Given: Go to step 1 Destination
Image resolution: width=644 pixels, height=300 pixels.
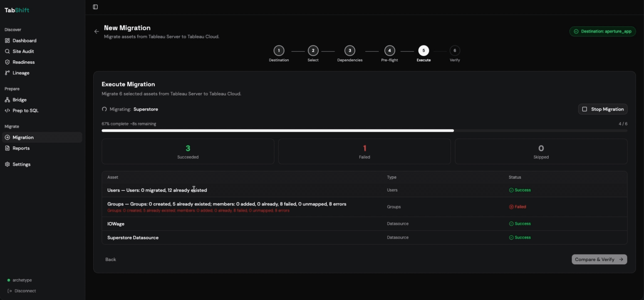Looking at the screenshot, I should [x=279, y=51].
